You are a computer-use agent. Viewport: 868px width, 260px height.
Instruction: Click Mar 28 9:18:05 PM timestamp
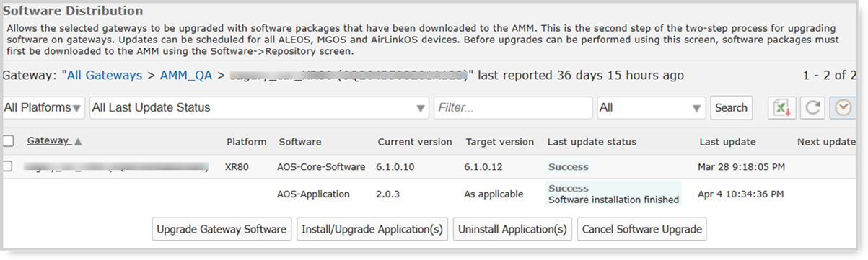[x=741, y=167]
